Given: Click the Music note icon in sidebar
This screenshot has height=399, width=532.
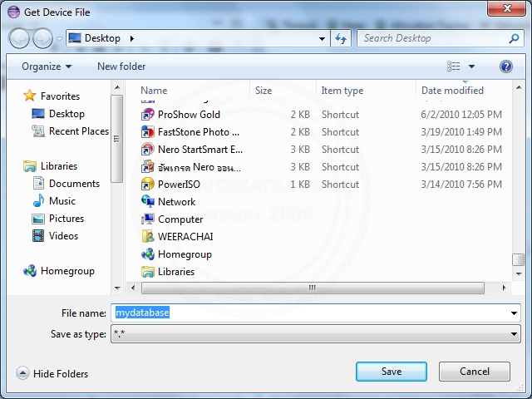Looking at the screenshot, I should coord(38,201).
